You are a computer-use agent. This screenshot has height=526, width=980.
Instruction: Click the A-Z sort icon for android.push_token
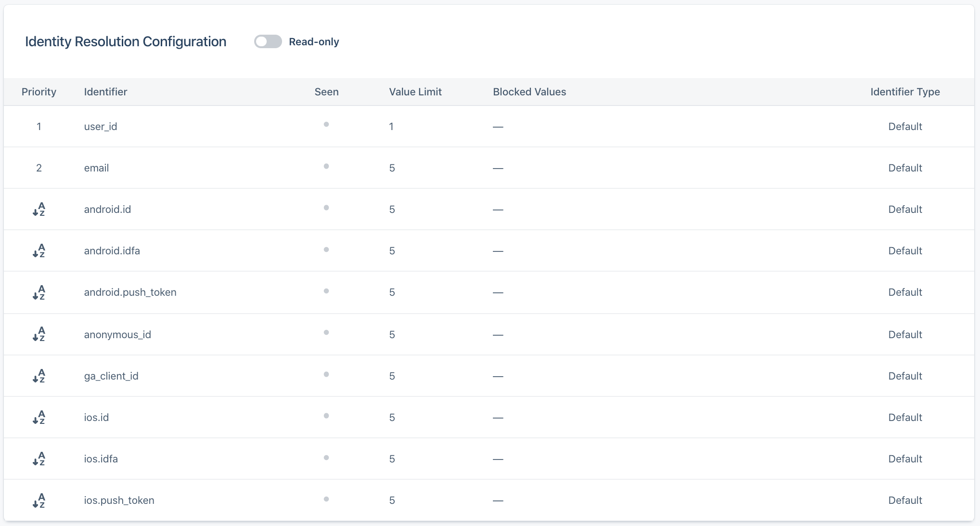(39, 292)
